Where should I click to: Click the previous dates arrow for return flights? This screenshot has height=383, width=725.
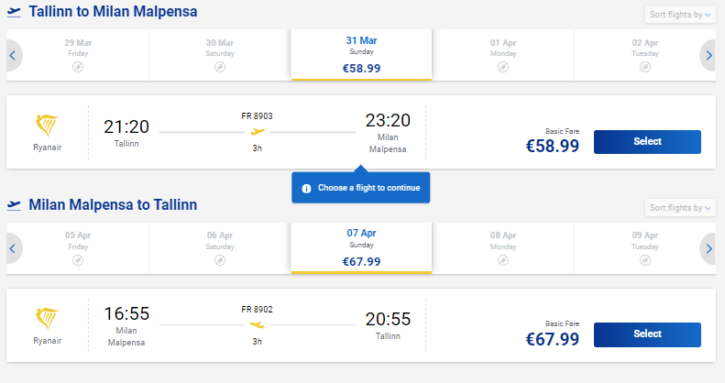click(13, 249)
